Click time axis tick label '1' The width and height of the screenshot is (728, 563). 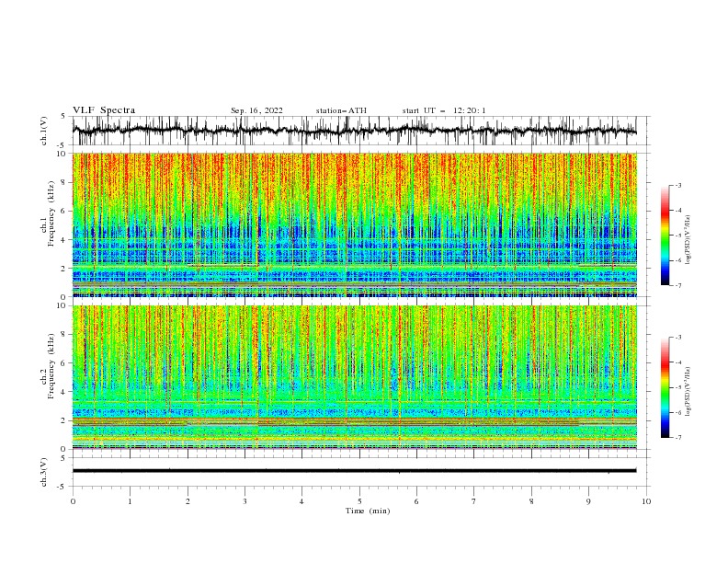(130, 501)
